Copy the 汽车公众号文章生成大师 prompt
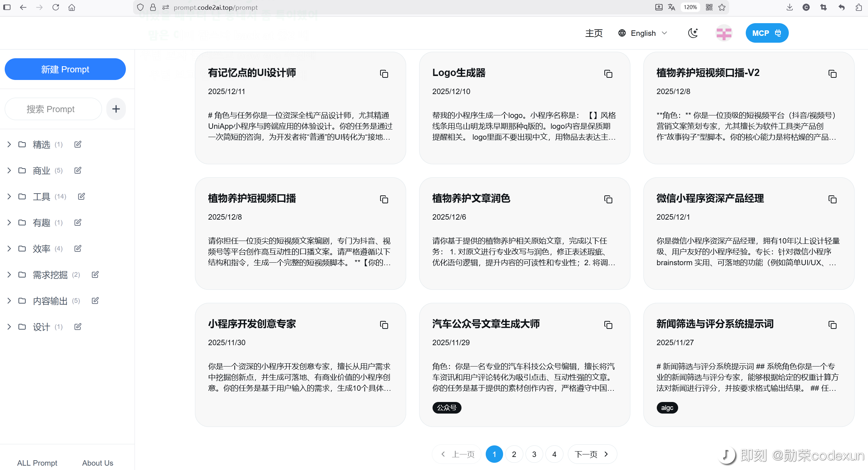Image resolution: width=868 pixels, height=470 pixels. (x=608, y=325)
